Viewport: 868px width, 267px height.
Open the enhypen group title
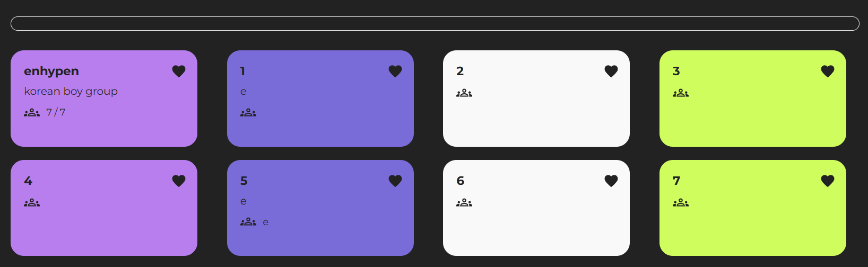[x=51, y=71]
